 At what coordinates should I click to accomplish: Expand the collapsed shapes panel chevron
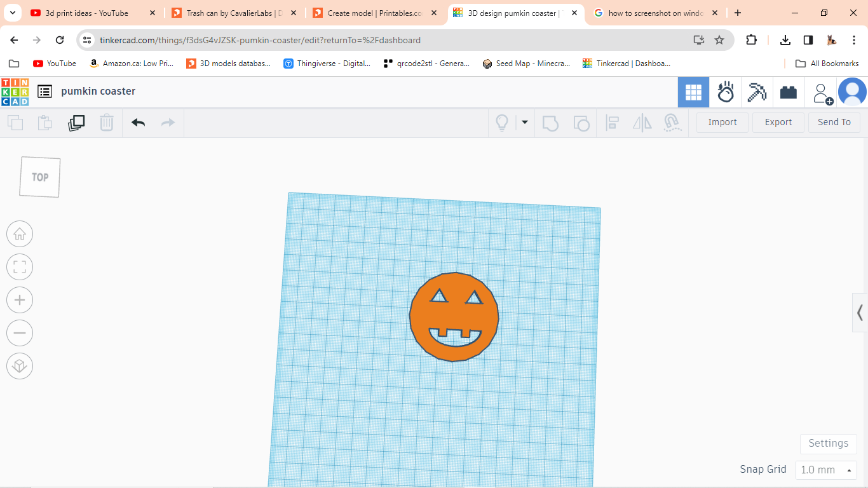click(x=860, y=313)
